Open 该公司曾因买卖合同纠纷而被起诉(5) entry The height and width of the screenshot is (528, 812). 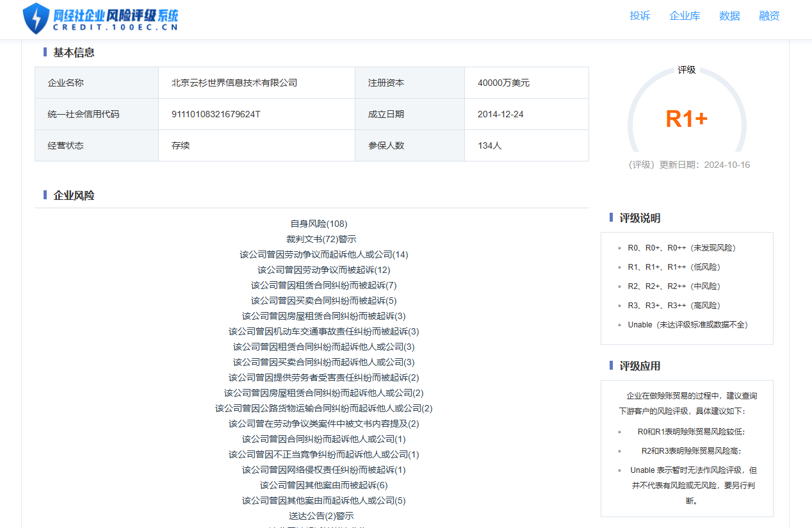point(324,301)
